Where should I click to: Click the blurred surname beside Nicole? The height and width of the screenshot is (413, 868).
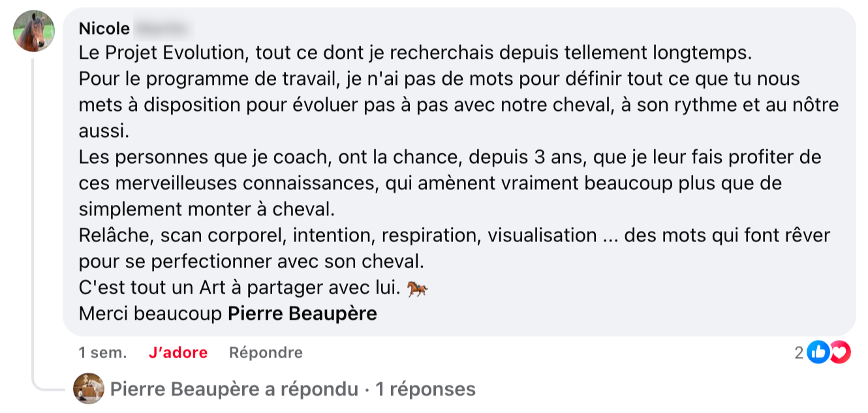click(161, 29)
